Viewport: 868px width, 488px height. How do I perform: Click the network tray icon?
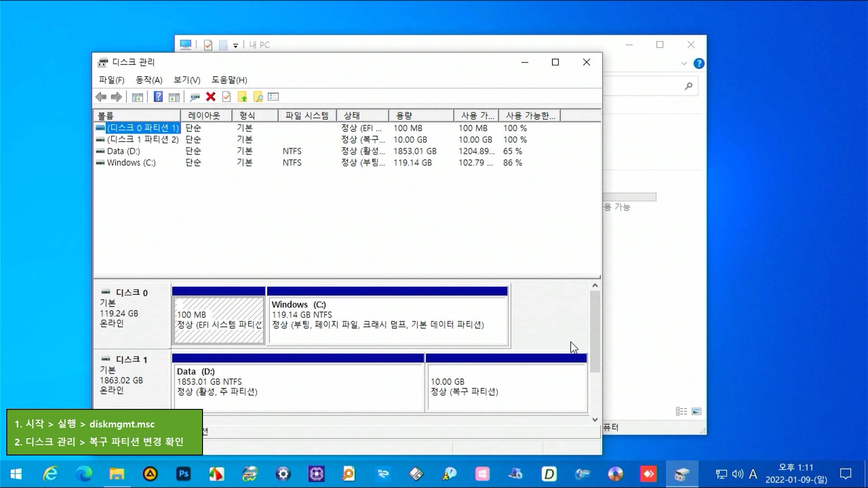click(x=722, y=474)
